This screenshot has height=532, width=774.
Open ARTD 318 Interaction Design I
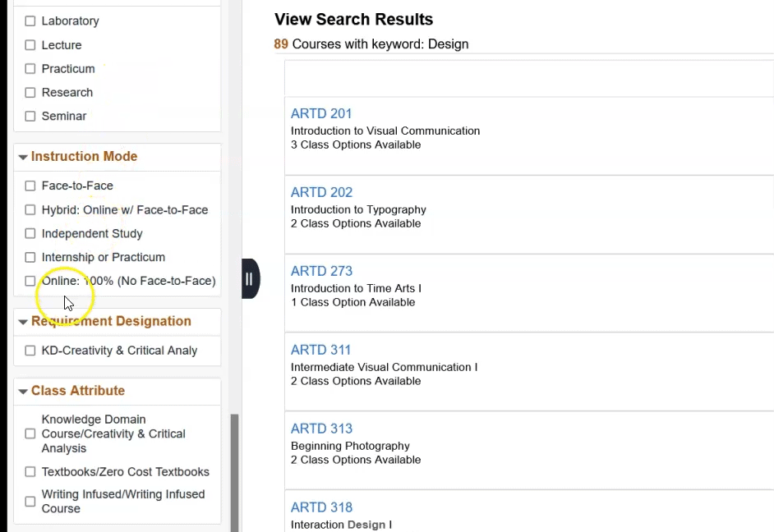321,508
